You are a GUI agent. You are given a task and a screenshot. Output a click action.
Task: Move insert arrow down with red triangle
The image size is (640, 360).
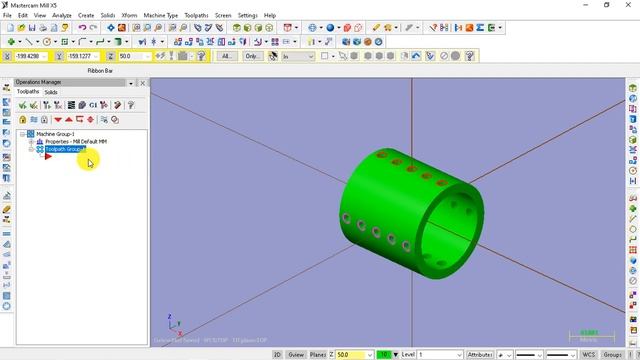pyautogui.click(x=58, y=120)
